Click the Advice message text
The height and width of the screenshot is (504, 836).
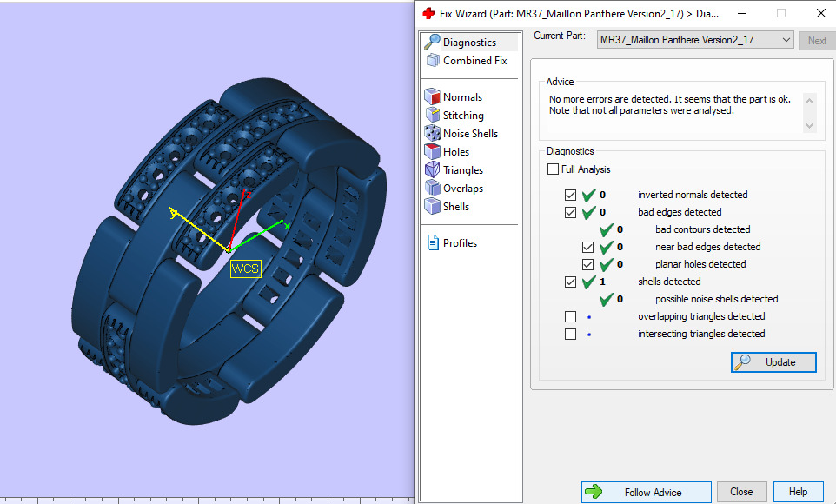670,104
